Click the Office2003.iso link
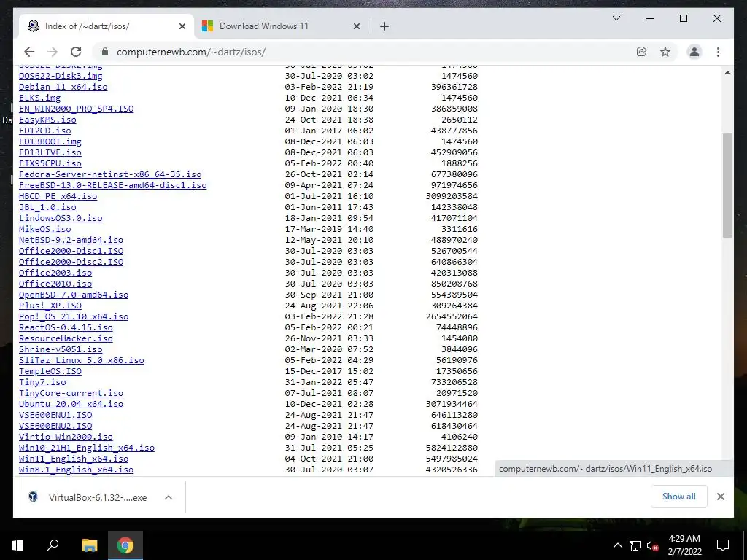Viewport: 747px width, 560px height. click(55, 273)
